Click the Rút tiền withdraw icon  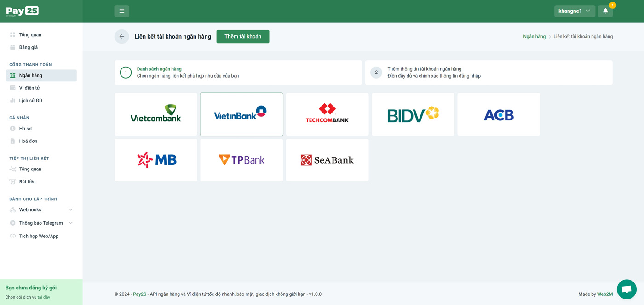(x=13, y=181)
